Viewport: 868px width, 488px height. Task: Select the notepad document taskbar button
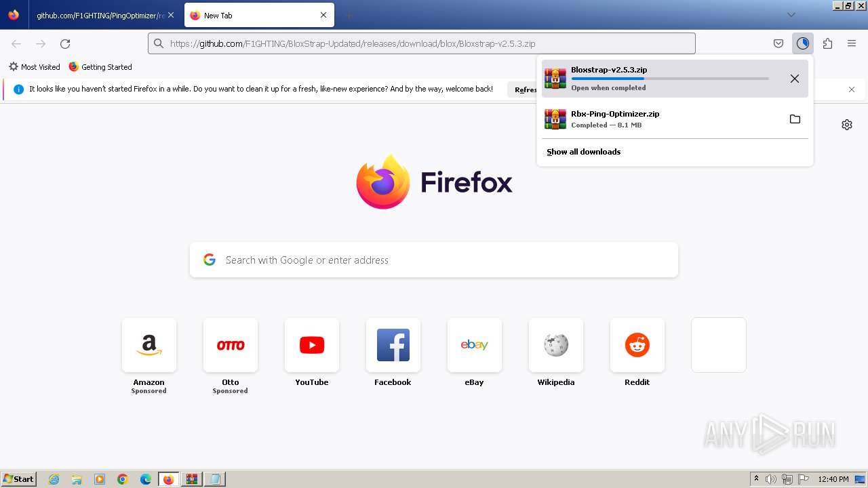pos(215,479)
